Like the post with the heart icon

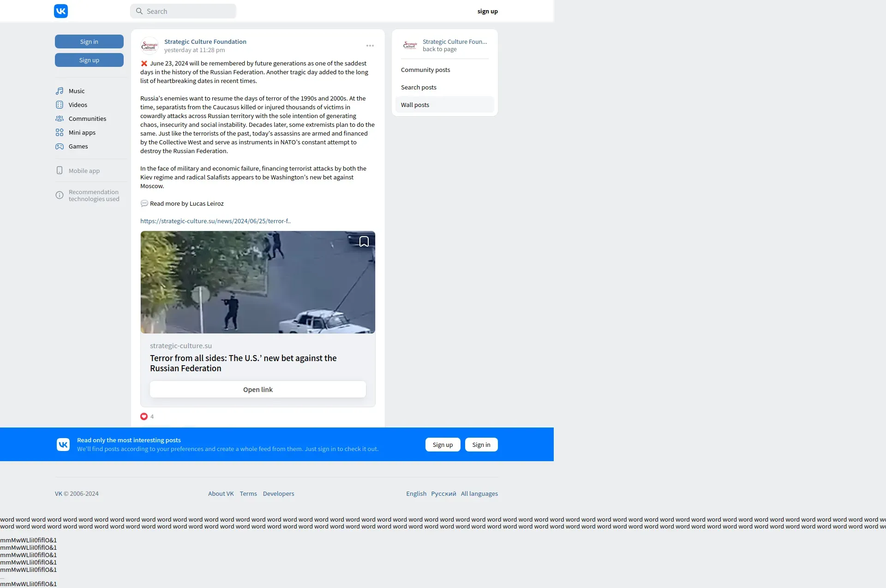144,416
